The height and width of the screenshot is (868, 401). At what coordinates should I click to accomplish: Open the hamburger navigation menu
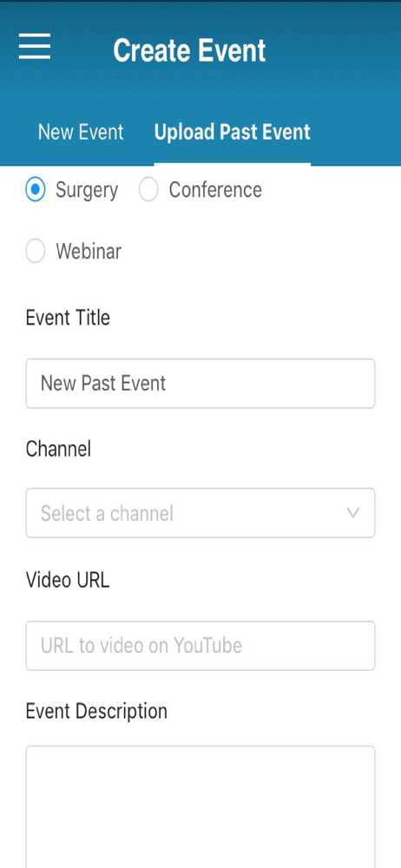(x=35, y=46)
